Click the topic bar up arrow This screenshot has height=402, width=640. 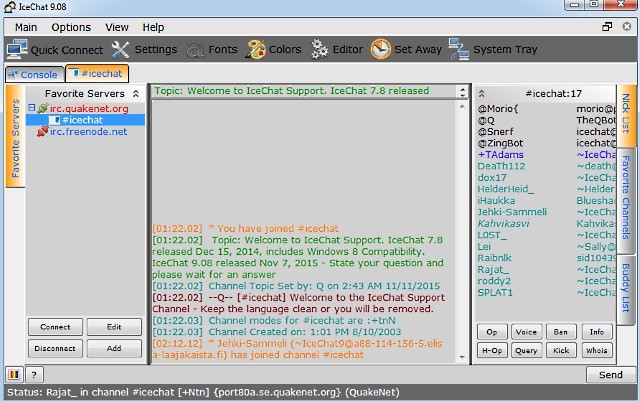point(462,89)
